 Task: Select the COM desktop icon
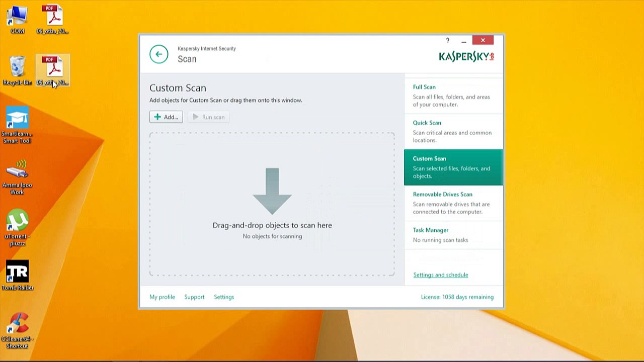pyautogui.click(x=18, y=20)
